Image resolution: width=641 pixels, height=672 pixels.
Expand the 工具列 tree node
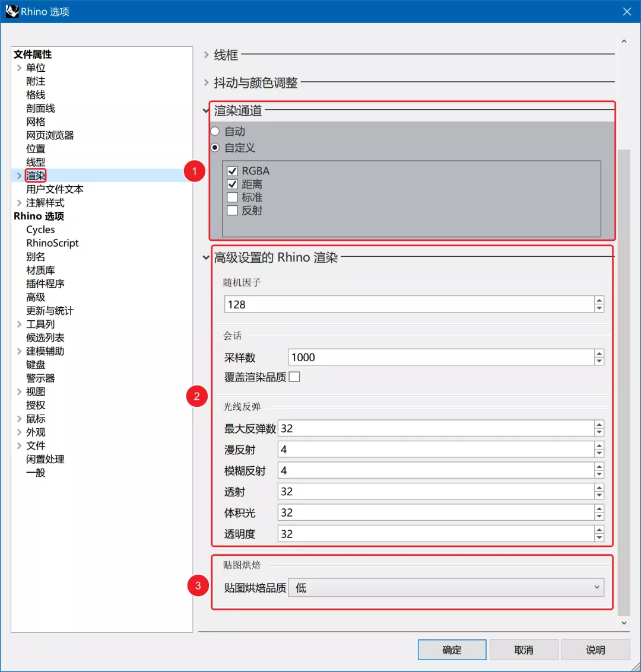tap(18, 324)
